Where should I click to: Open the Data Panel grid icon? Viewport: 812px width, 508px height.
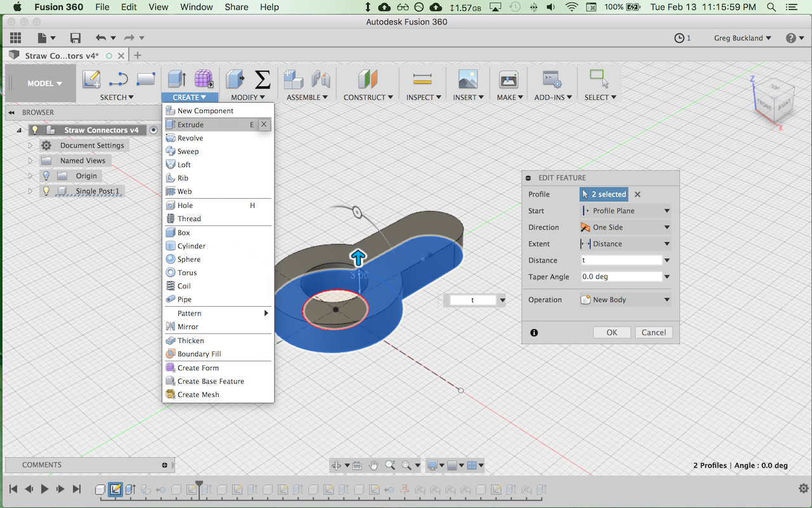tap(15, 38)
